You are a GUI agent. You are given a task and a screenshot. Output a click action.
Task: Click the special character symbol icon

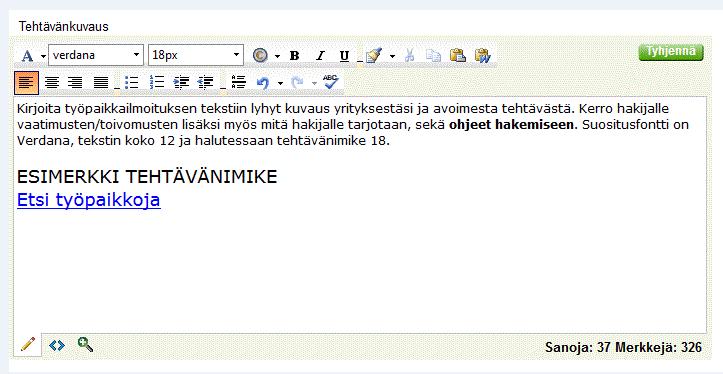[x=260, y=55]
